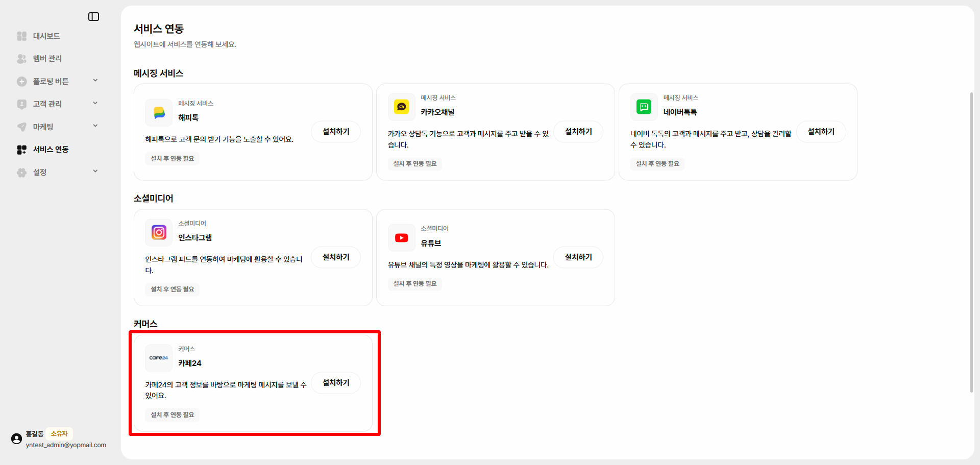The image size is (980, 465).
Task: Click the page's vertical scrollbar
Action: 971,242
